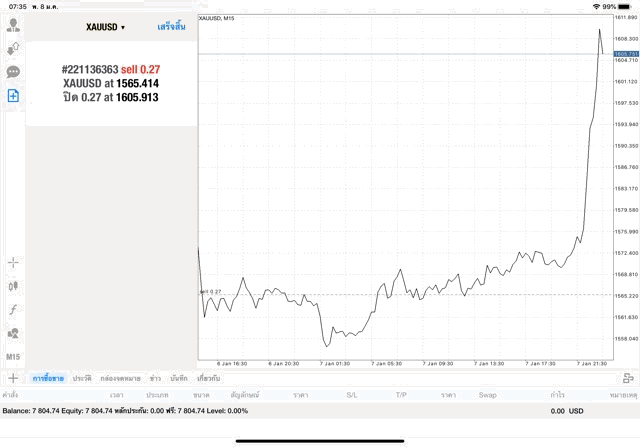
Task: Open the chat bubble icon
Action: click(13, 72)
